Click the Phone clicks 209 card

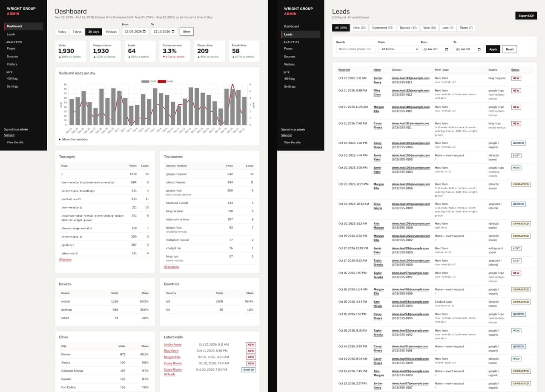pos(209,51)
